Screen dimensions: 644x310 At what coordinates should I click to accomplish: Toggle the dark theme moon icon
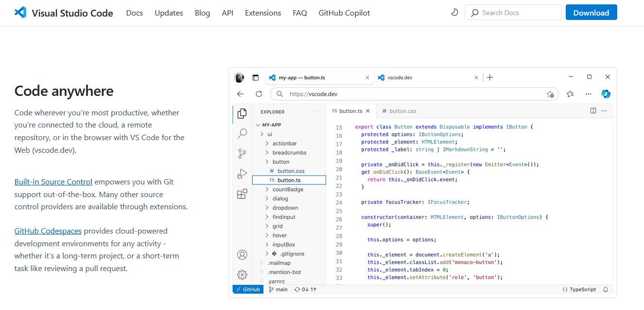454,13
